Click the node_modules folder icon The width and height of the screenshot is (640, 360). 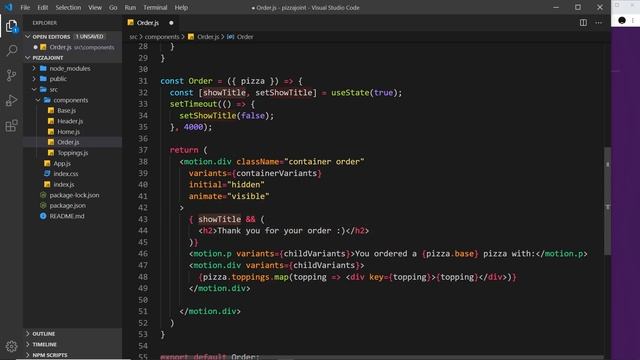tap(43, 68)
